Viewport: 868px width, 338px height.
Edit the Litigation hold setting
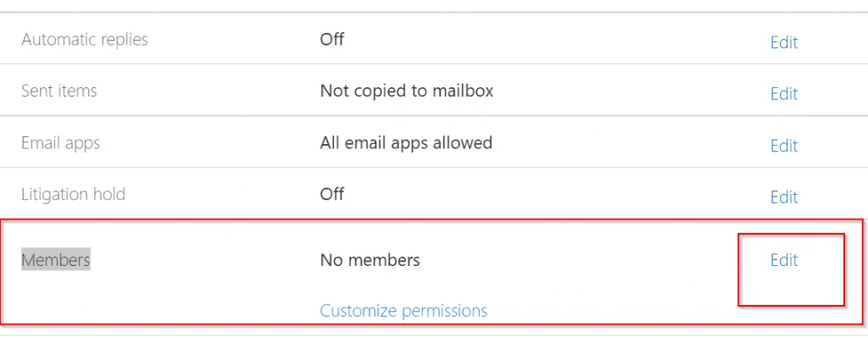click(x=784, y=197)
